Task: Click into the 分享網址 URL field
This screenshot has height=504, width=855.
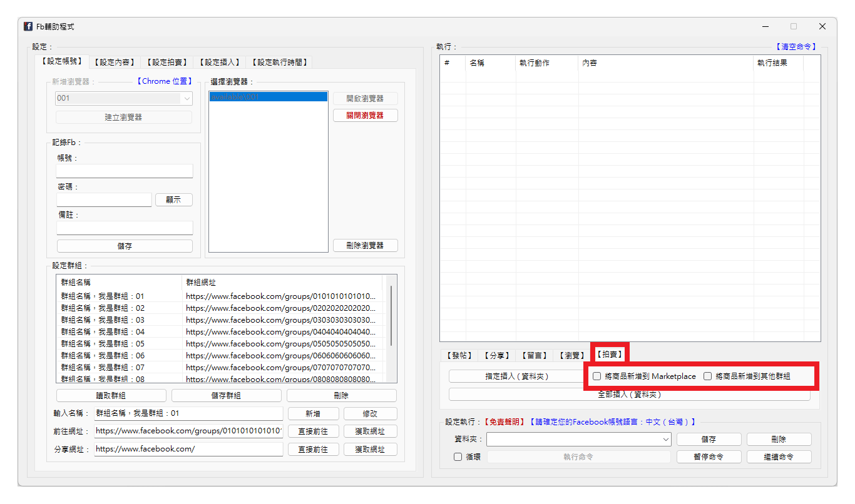Action: click(188, 450)
